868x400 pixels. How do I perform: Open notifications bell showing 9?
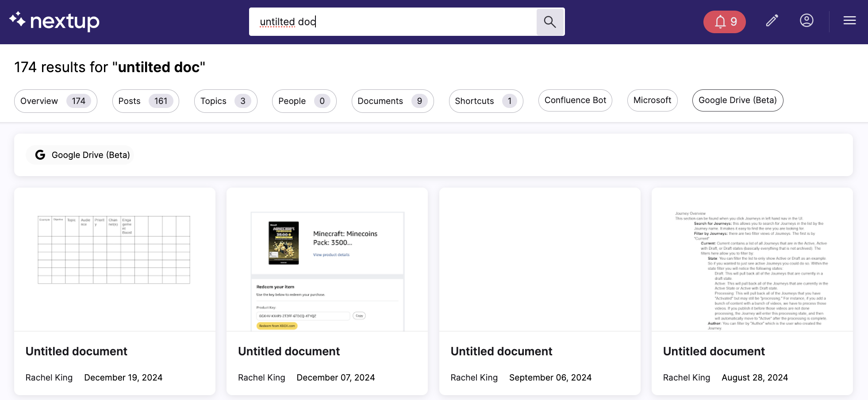point(724,22)
